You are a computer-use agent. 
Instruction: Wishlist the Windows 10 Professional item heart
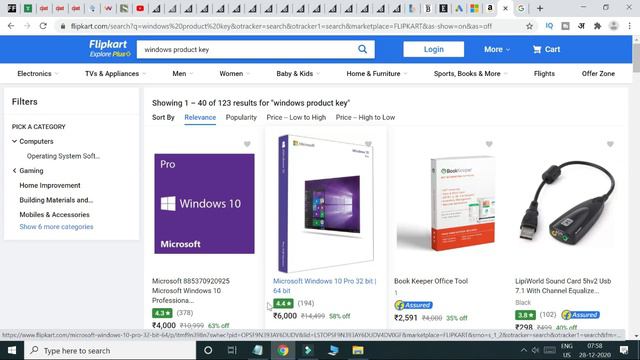247,144
